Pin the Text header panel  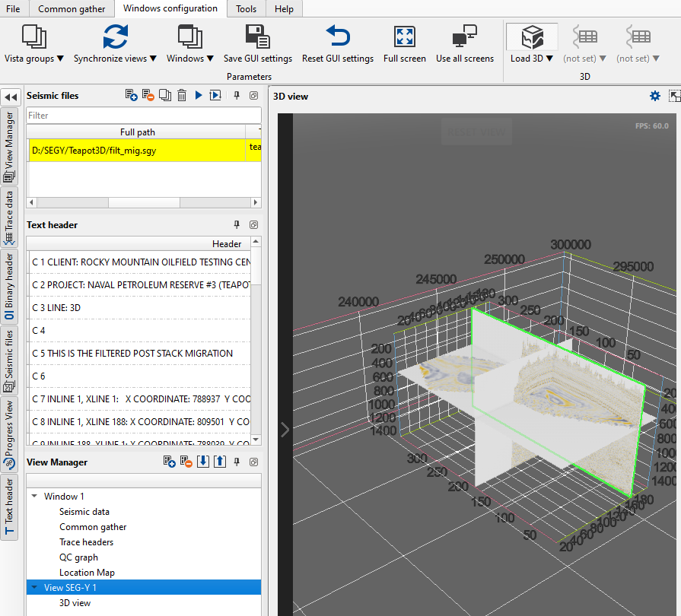point(237,225)
